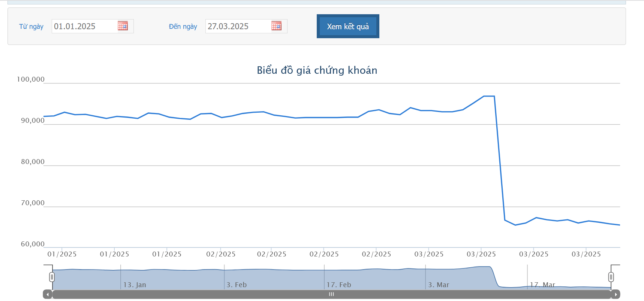Click the navigator scrollbar thumb grip
This screenshot has width=644, height=301.
[x=331, y=294]
